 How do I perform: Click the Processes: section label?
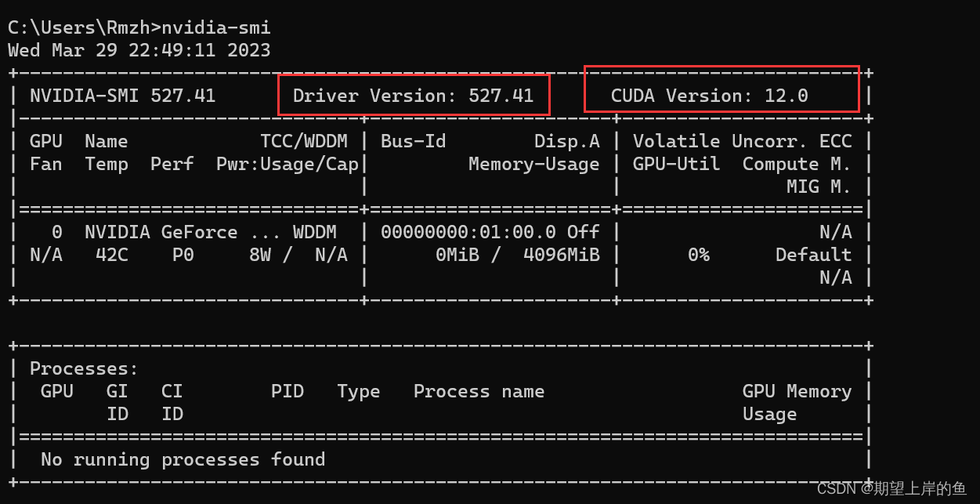coord(85,368)
